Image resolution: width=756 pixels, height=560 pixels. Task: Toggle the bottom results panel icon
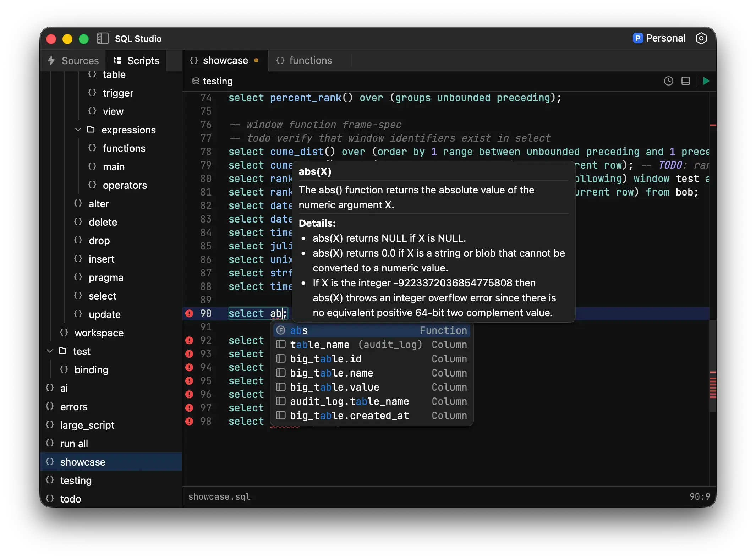point(685,81)
